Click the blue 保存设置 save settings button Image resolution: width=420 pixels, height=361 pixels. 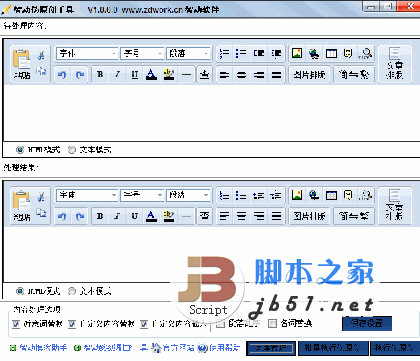pos(367,323)
